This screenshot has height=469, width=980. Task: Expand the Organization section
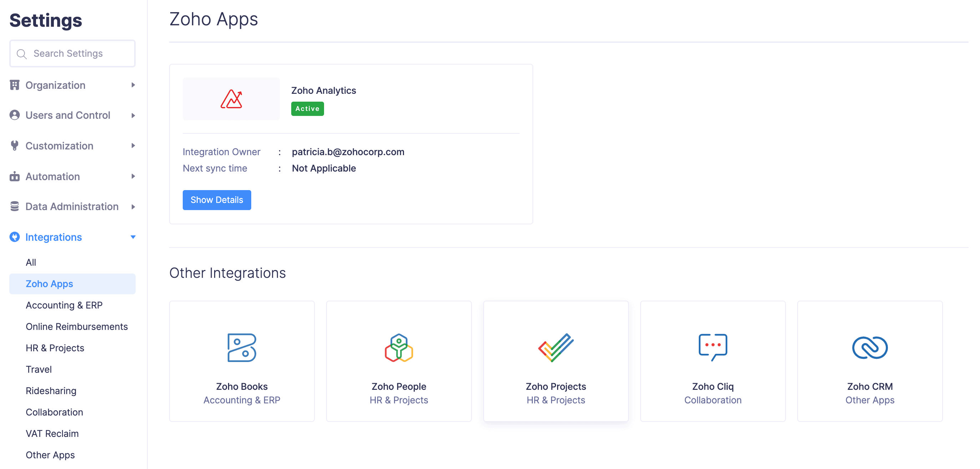133,85
